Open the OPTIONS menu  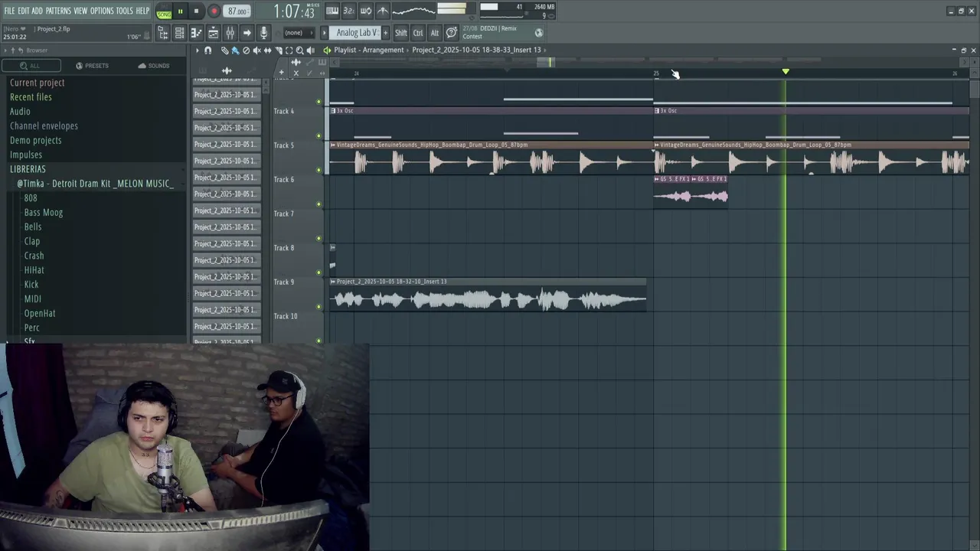[x=102, y=11]
